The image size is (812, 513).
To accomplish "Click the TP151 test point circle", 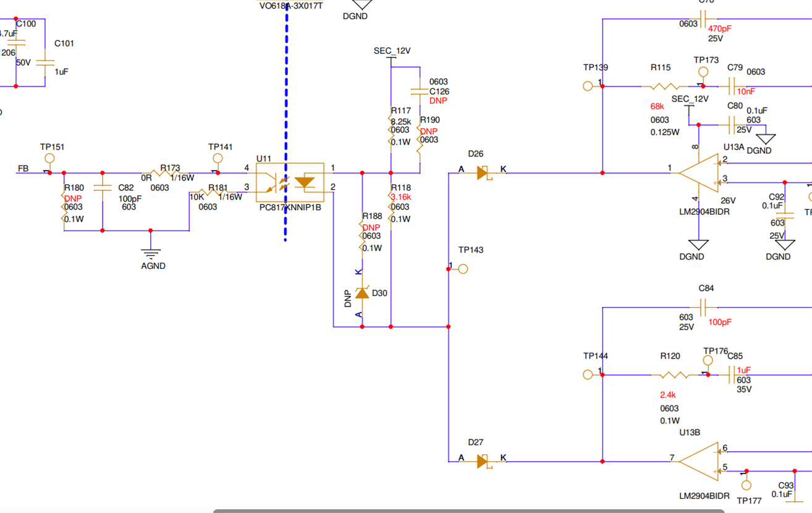I will (49, 158).
